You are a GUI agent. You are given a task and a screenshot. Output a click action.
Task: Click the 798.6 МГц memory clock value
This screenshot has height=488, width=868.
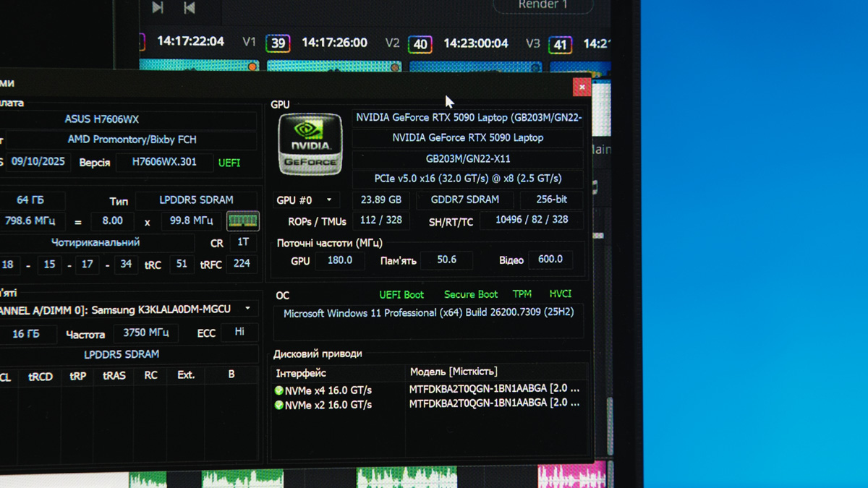pos(32,221)
